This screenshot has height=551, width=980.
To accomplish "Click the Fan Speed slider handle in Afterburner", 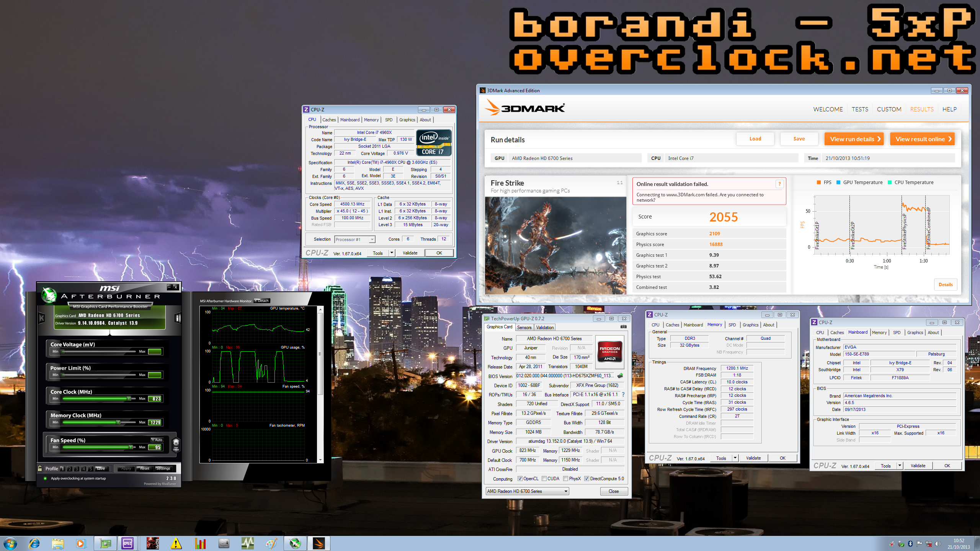I will tap(131, 447).
